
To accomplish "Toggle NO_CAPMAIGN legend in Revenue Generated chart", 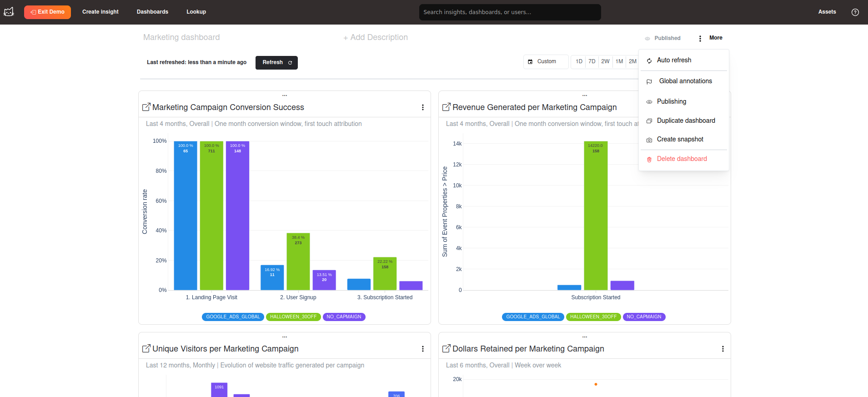I will (644, 317).
